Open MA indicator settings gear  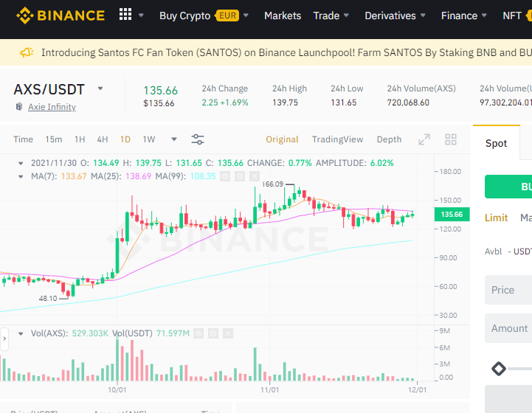[x=240, y=176]
